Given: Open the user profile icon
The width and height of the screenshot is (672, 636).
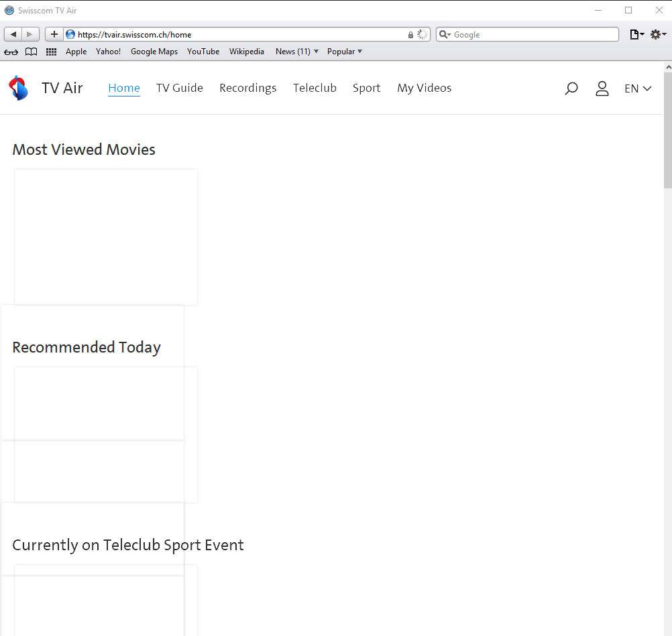Looking at the screenshot, I should point(602,88).
